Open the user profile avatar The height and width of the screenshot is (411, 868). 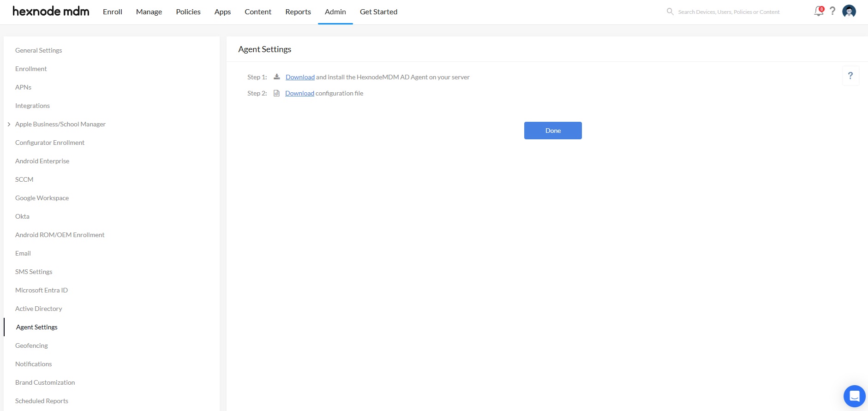click(x=849, y=11)
